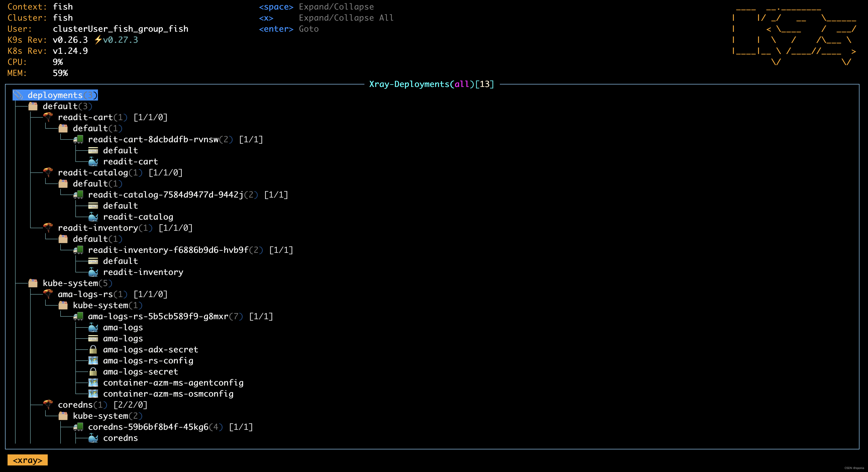
Task: Click the truck icon for ama-logs-rs-5b5cb589f9-g8mxr
Action: pos(78,316)
